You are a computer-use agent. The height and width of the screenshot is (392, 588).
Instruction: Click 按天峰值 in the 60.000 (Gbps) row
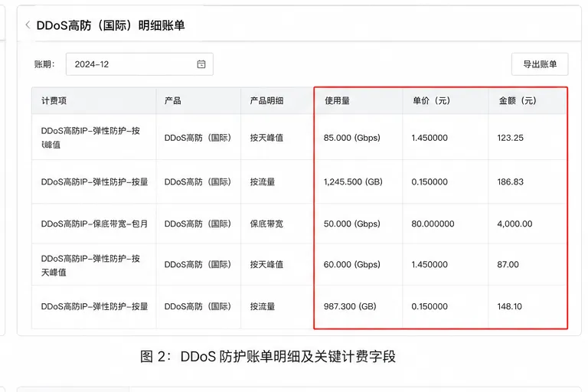pyautogui.click(x=266, y=264)
